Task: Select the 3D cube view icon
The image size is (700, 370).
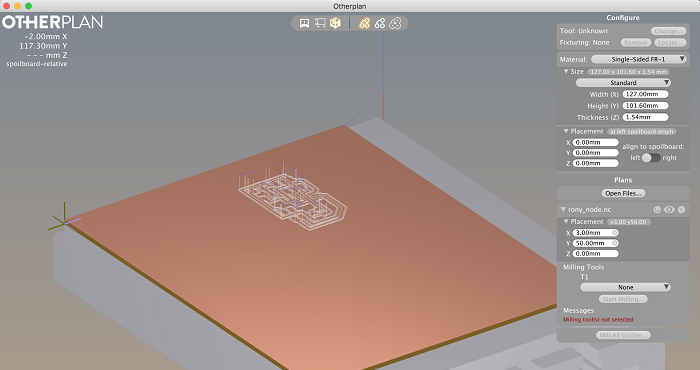Action: click(335, 23)
